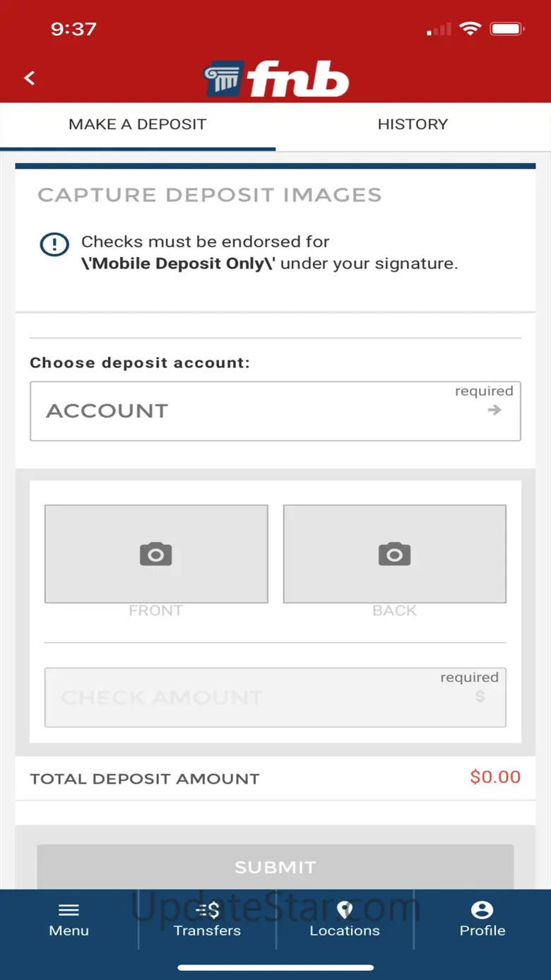Tap the Wi-Fi status icon
Viewport: 551px width, 980px height.
pyautogui.click(x=469, y=29)
